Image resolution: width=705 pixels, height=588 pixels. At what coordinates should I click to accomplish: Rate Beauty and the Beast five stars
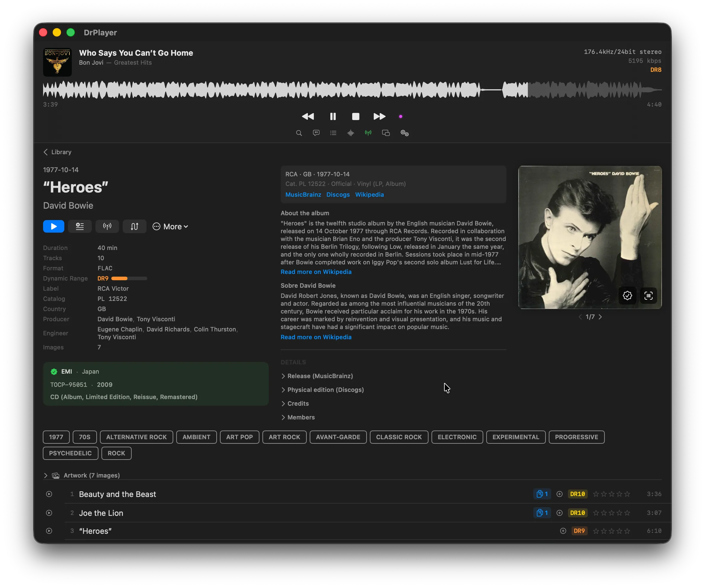(627, 494)
